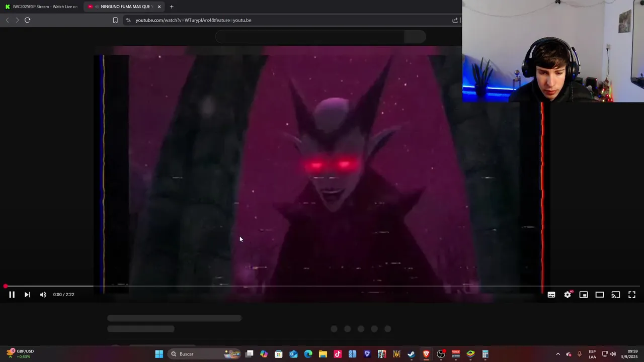Show hidden system tray icons
Image resolution: width=644 pixels, height=362 pixels.
click(557, 354)
